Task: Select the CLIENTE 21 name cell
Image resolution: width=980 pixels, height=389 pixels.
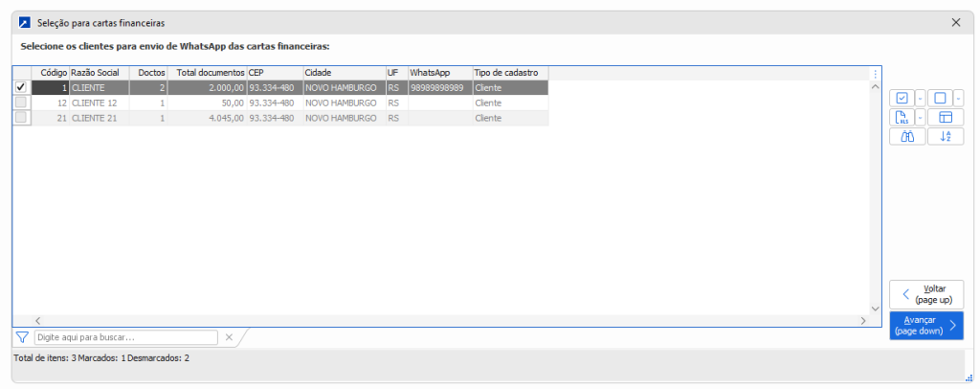Action: click(99, 118)
